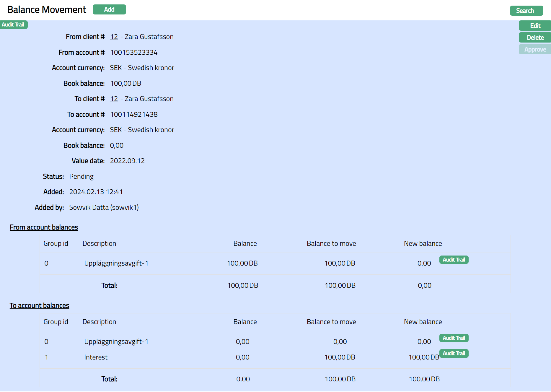Open the Search button at top right
551x392 pixels.
pyautogui.click(x=526, y=11)
